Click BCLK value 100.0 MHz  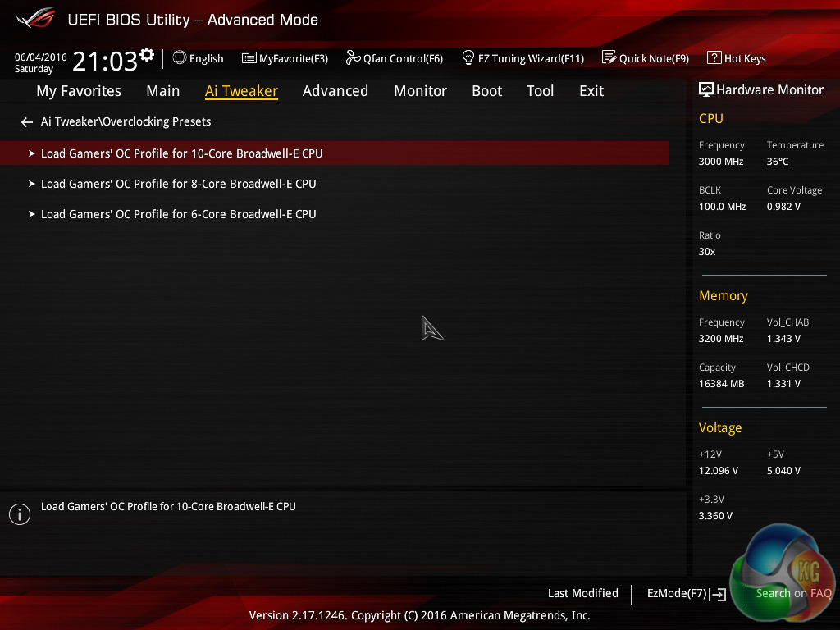coord(722,206)
